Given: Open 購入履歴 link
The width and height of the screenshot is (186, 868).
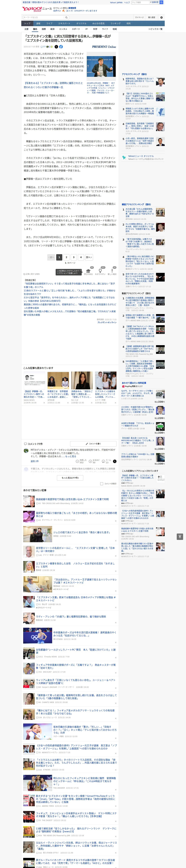Looking at the screenshot, I should click(152, 18).
